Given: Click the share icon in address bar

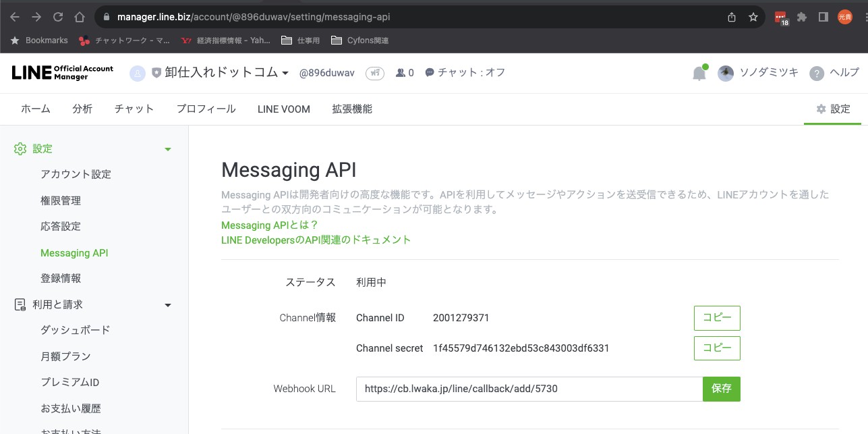Looking at the screenshot, I should (x=732, y=17).
